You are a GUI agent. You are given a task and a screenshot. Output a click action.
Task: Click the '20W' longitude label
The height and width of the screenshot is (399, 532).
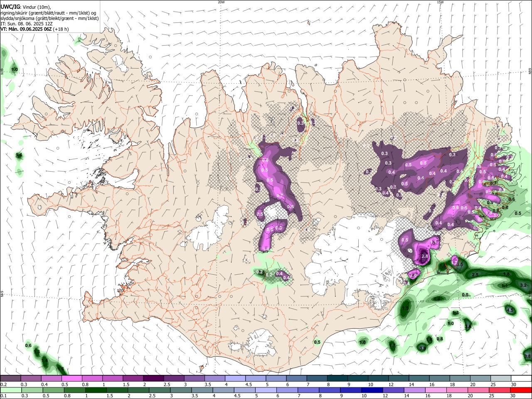pos(221,2)
